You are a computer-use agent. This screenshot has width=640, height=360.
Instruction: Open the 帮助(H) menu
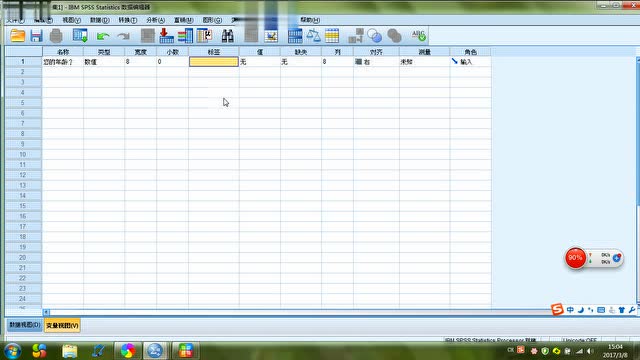point(310,20)
